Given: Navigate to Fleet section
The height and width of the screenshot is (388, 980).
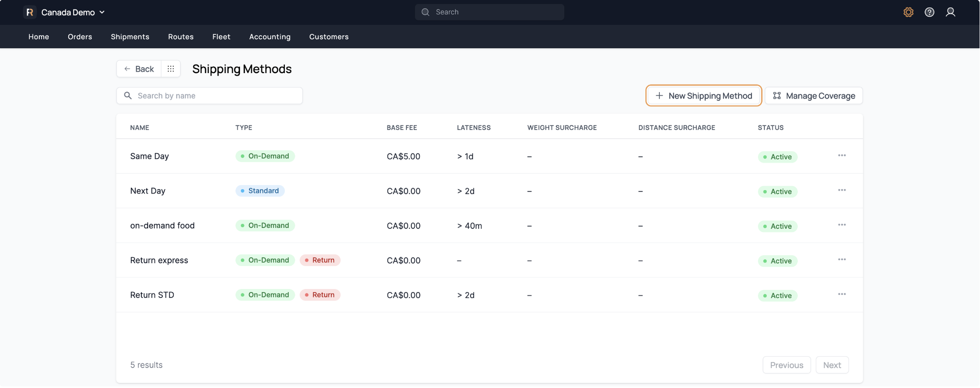Looking at the screenshot, I should click(x=221, y=37).
